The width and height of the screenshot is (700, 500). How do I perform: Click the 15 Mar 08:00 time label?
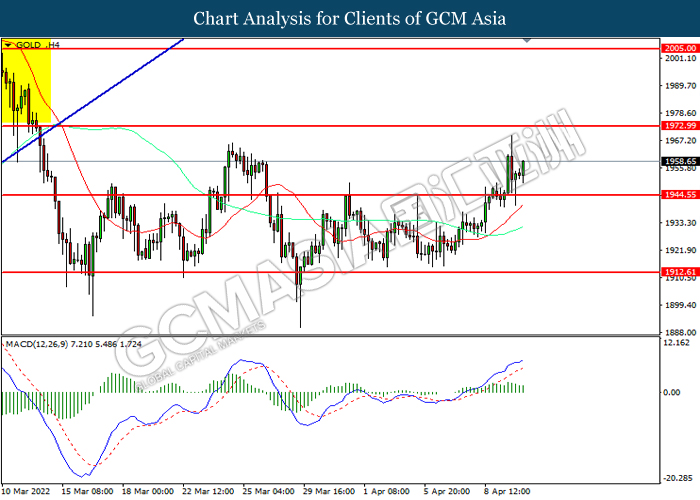(x=87, y=491)
